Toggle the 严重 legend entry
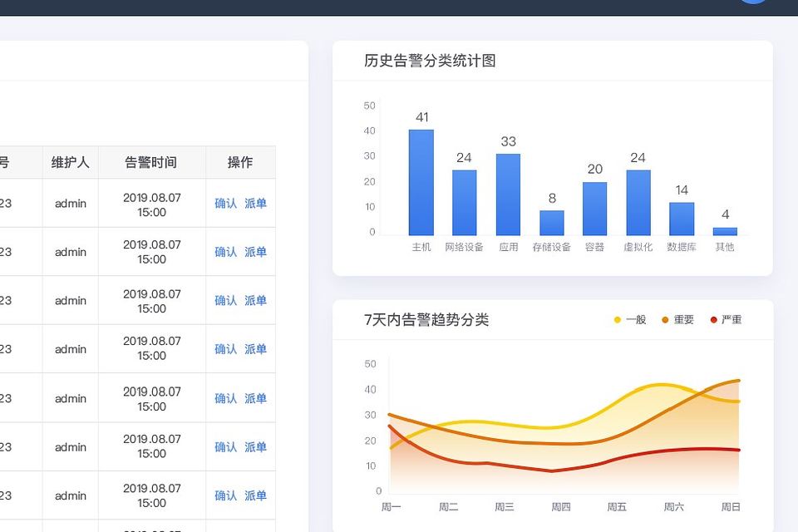 pyautogui.click(x=727, y=320)
